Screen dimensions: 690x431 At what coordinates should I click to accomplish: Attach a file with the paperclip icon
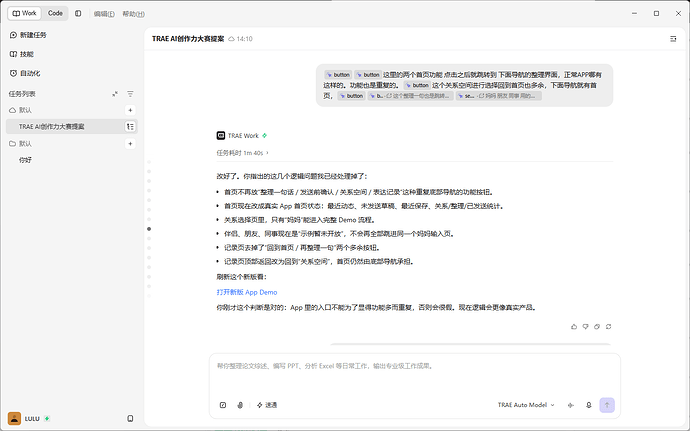click(240, 405)
